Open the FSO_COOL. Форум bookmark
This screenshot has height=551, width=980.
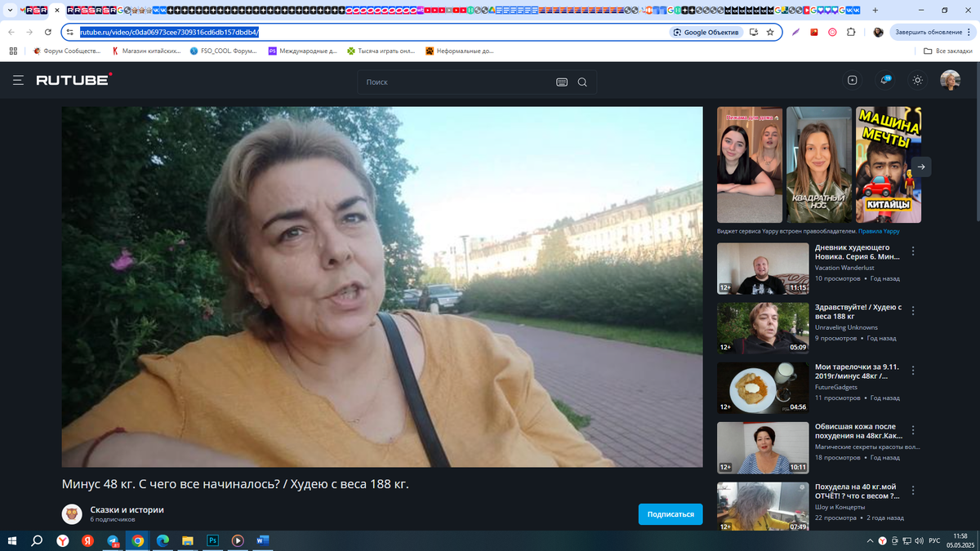[x=223, y=51]
